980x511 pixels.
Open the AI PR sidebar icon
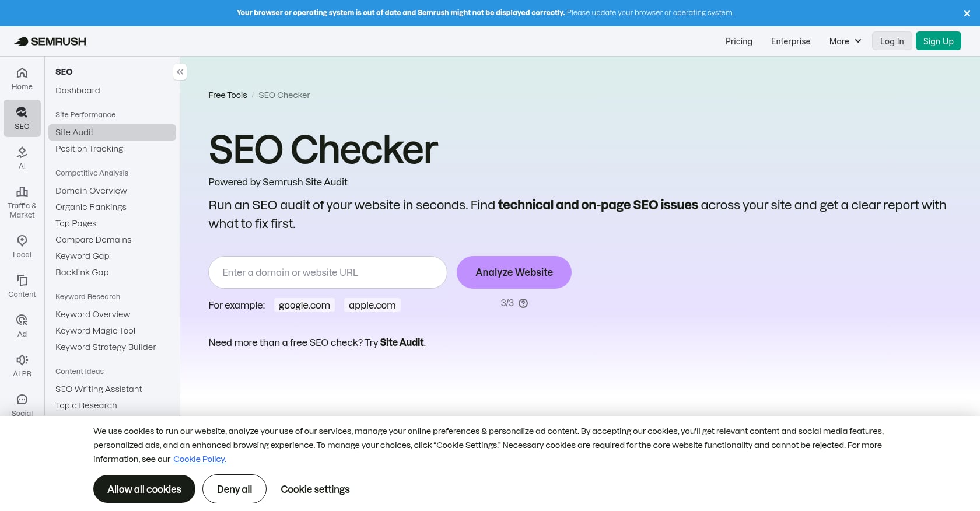22,366
